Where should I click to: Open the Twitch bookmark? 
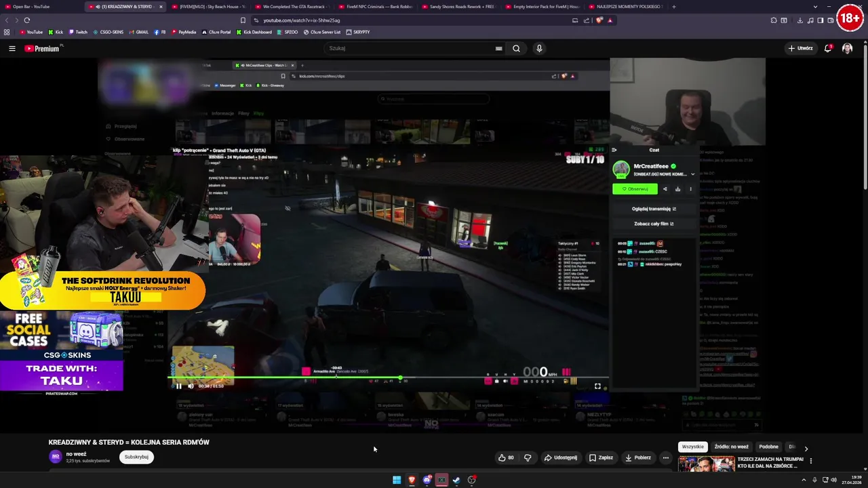click(78, 32)
